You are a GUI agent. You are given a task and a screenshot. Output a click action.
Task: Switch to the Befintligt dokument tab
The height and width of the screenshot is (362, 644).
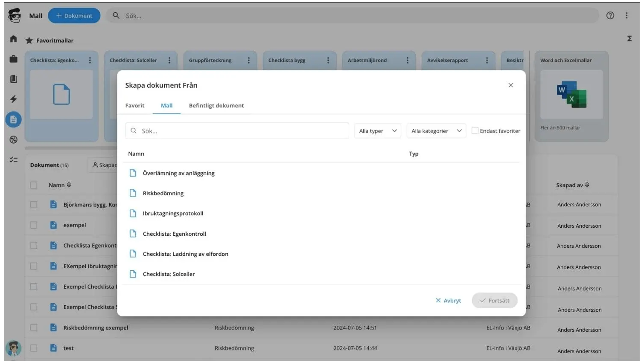216,105
